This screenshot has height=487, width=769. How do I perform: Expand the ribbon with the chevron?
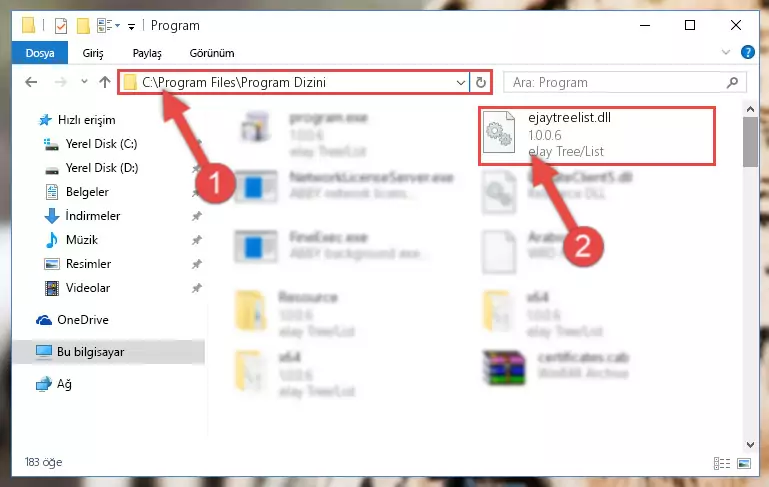(726, 52)
